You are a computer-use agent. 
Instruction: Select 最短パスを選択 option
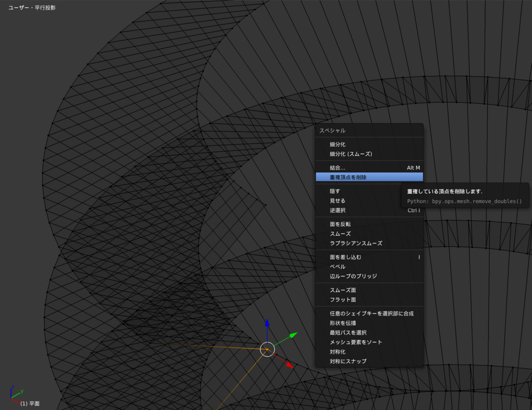(369, 332)
